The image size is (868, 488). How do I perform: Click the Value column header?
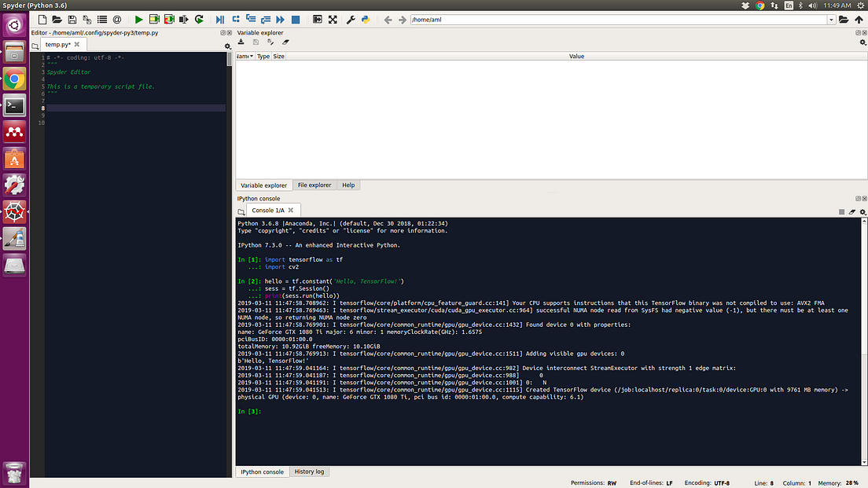point(576,56)
